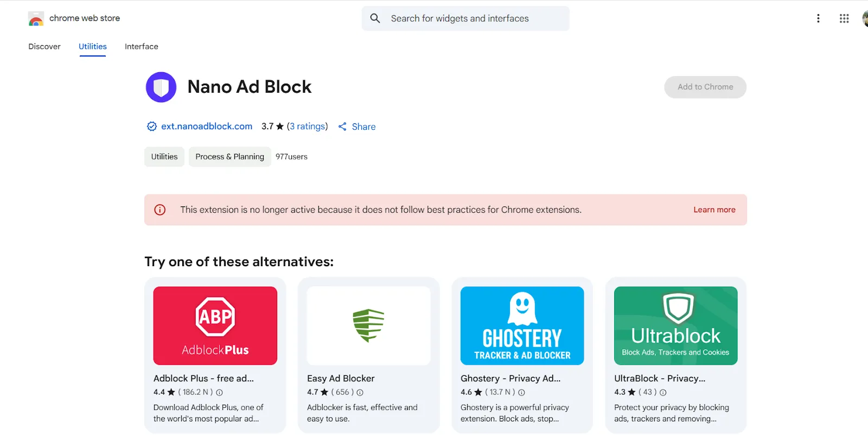
Task: Click the '977users' text
Action: (x=291, y=157)
